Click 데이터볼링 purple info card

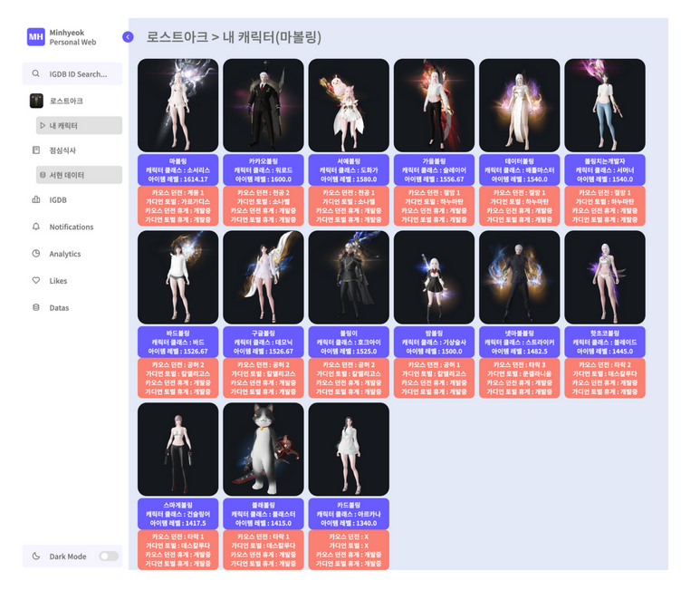pyautogui.click(x=519, y=169)
